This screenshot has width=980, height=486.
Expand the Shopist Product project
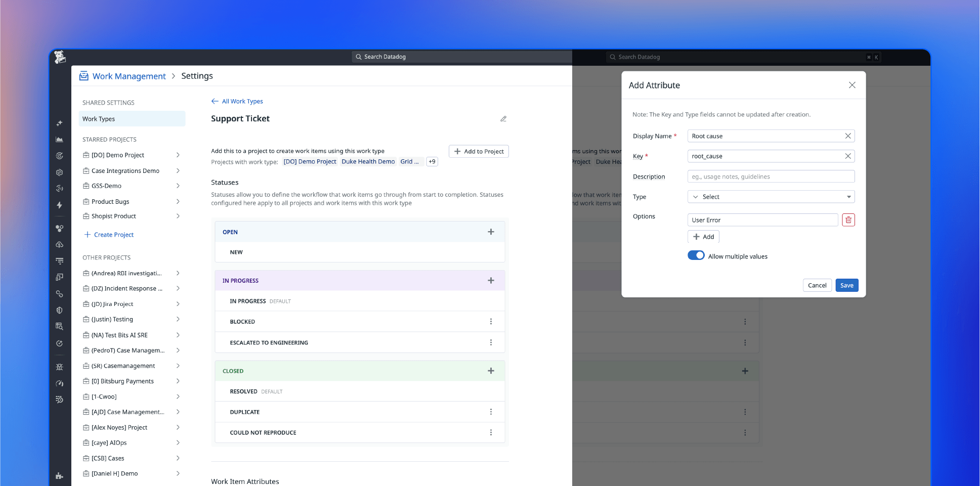178,216
